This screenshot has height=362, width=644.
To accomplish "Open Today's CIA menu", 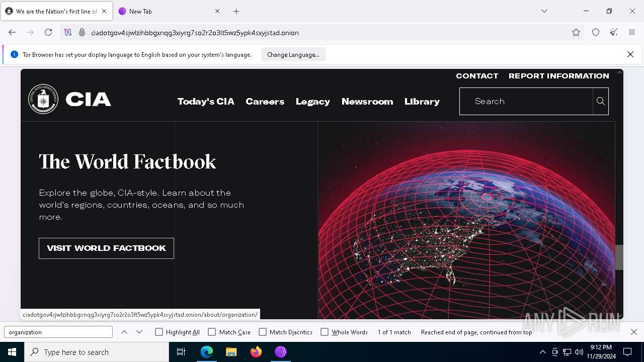I will tap(206, 102).
